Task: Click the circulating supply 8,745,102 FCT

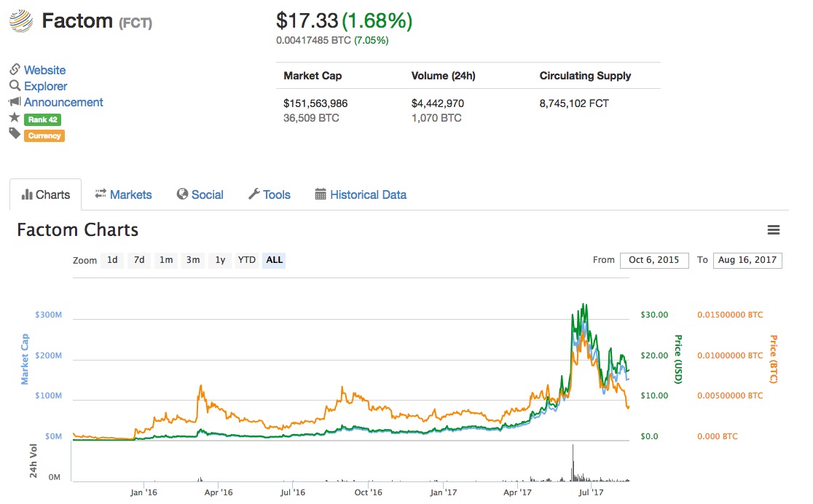Action: pyautogui.click(x=574, y=103)
